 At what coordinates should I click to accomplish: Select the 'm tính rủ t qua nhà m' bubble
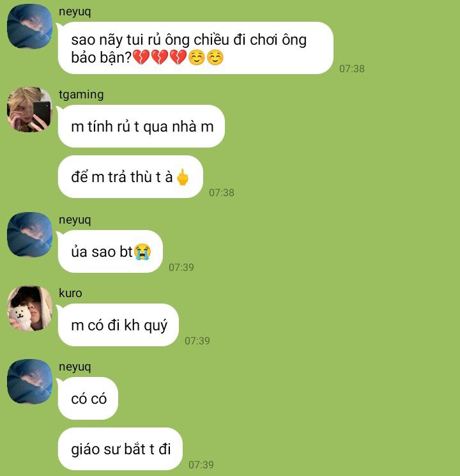(x=141, y=127)
